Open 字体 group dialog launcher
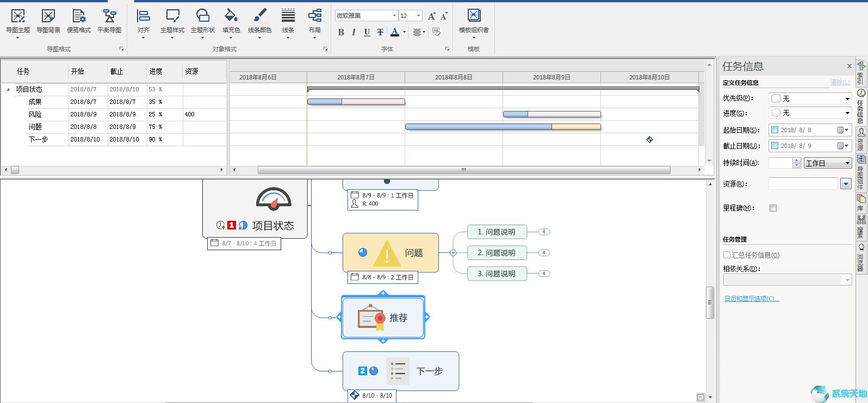The height and width of the screenshot is (403, 868). click(447, 49)
